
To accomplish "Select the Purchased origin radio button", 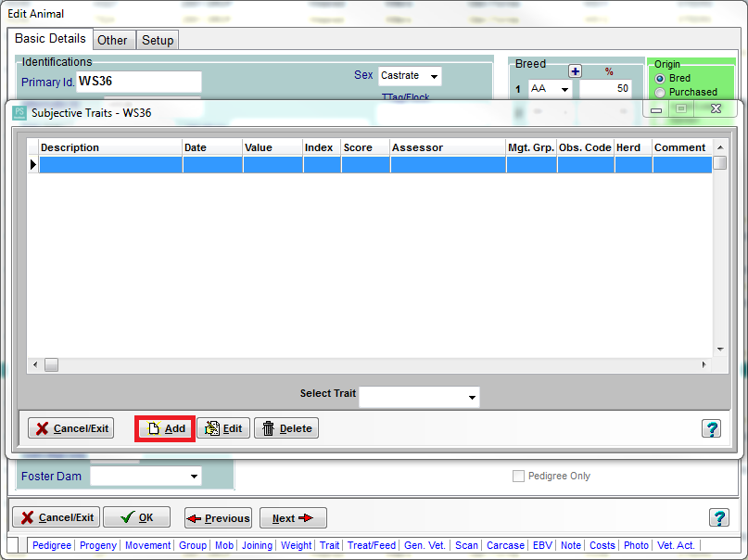I will [660, 92].
